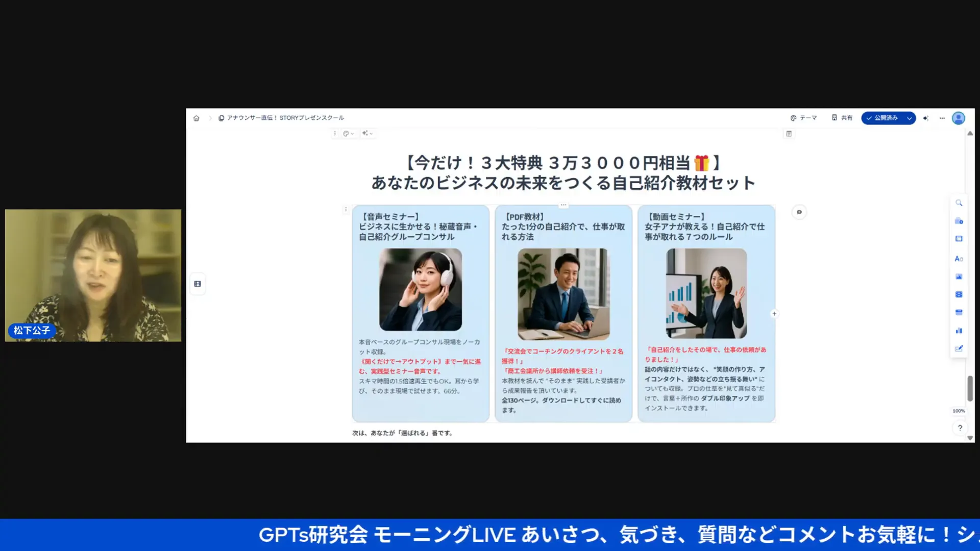The width and height of the screenshot is (980, 551).
Task: Expand the 公開済み publish dropdown arrow
Action: click(909, 118)
